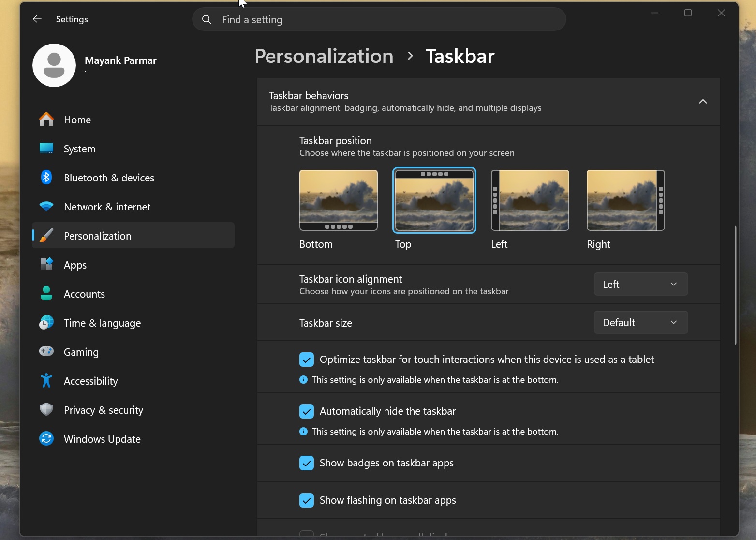Open Mayank Parmar account name
The height and width of the screenshot is (540, 756).
120,60
